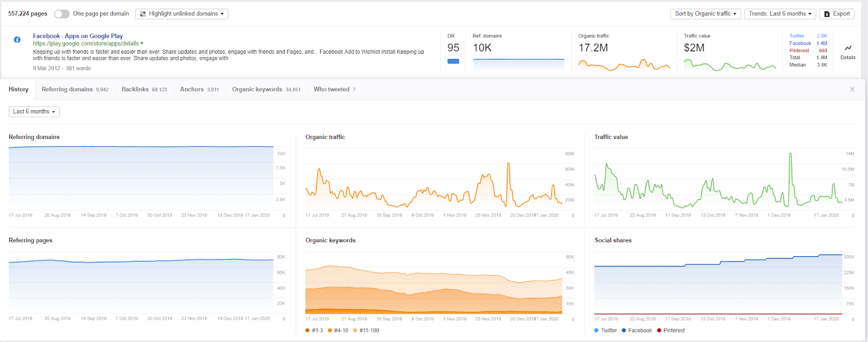The width and height of the screenshot is (868, 342).
Task: Open Facebook - Apps on Google Play link
Action: 78,36
